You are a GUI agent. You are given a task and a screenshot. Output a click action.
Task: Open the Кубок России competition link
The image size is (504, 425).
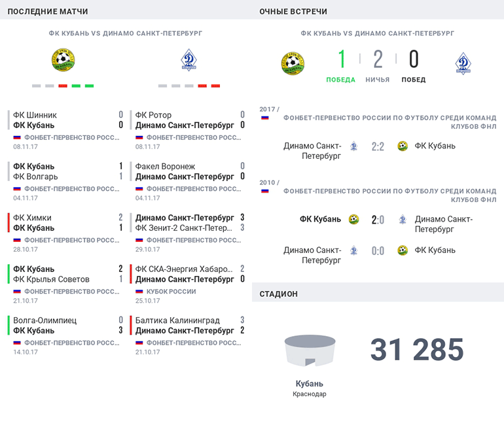[x=171, y=292]
